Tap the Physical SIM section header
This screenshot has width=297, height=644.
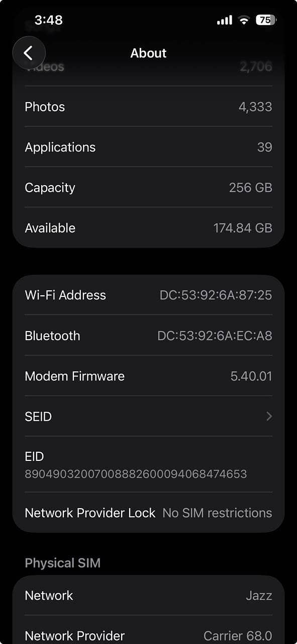click(63, 562)
